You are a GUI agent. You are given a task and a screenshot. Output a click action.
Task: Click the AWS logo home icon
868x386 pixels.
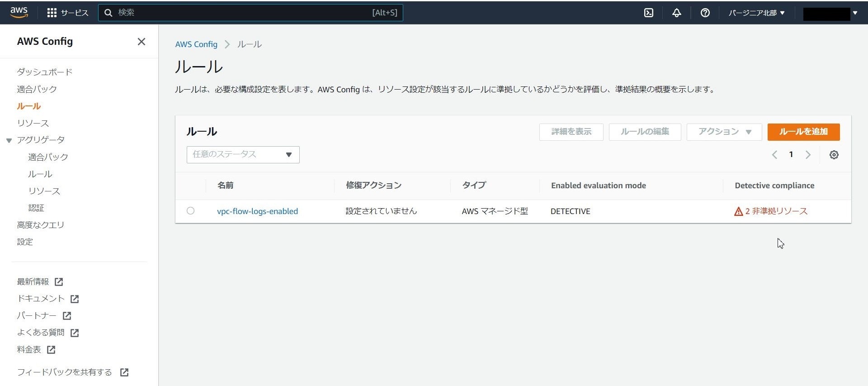(x=19, y=12)
